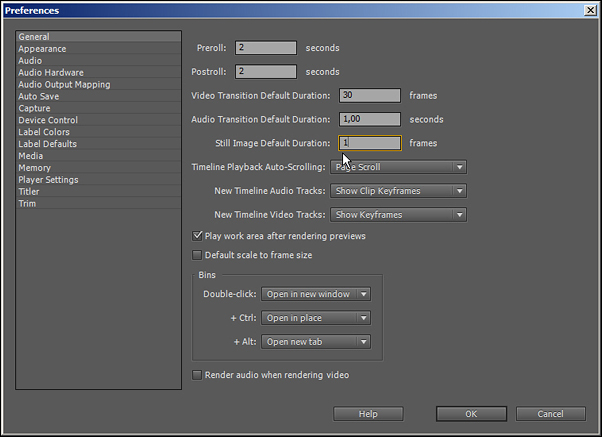The width and height of the screenshot is (602, 437).
Task: Select Appearance preferences category
Action: tap(42, 49)
